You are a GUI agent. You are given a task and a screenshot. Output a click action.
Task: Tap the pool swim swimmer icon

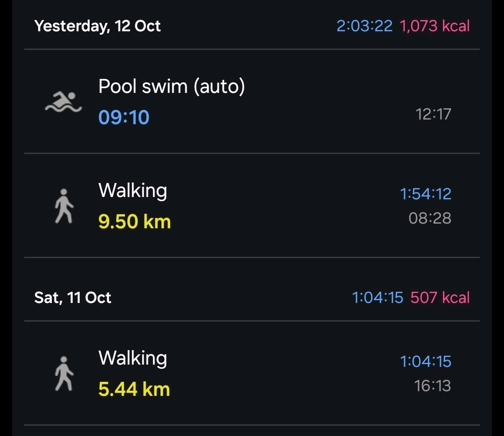63,102
